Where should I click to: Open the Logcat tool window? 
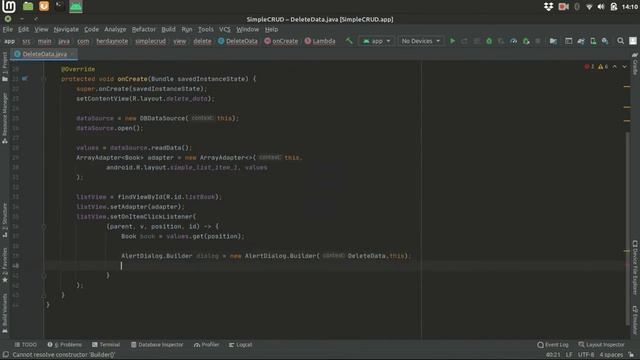[x=240, y=345]
